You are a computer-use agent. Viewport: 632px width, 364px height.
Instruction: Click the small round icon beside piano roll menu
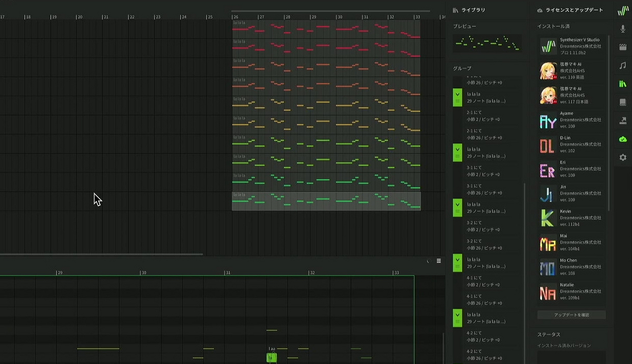[x=428, y=261]
